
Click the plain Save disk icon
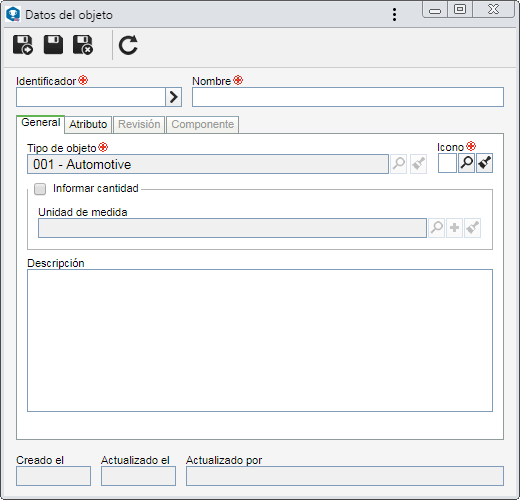click(x=53, y=45)
